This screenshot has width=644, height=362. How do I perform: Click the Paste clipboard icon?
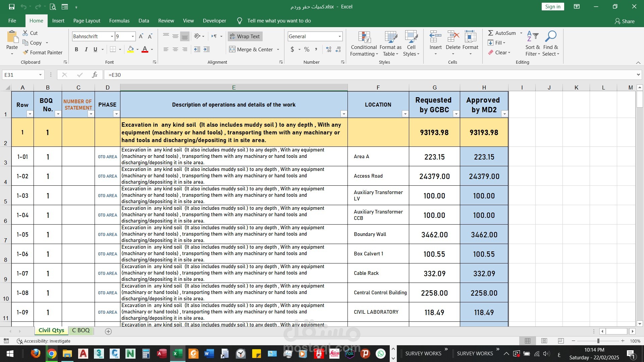[x=12, y=37]
